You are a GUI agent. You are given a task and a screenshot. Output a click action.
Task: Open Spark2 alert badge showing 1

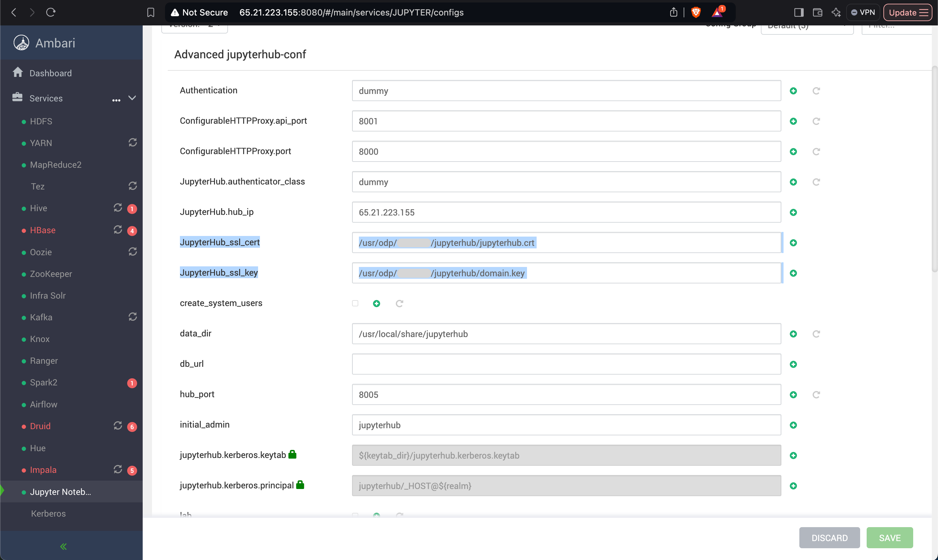(x=132, y=383)
